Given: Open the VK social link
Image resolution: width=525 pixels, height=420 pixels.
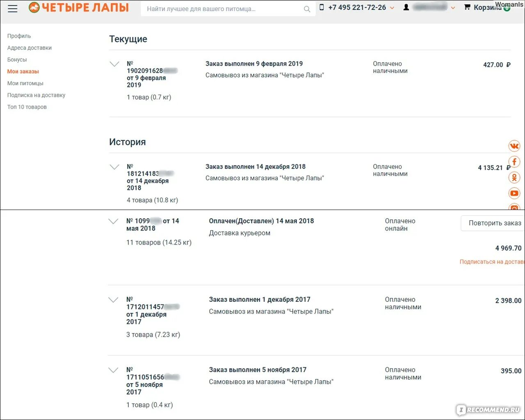Looking at the screenshot, I should coord(514,146).
